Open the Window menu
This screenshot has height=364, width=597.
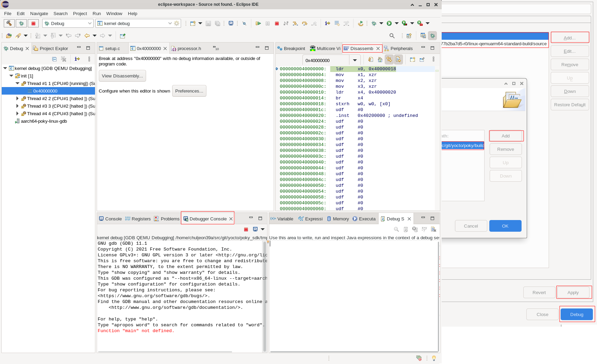click(x=114, y=13)
